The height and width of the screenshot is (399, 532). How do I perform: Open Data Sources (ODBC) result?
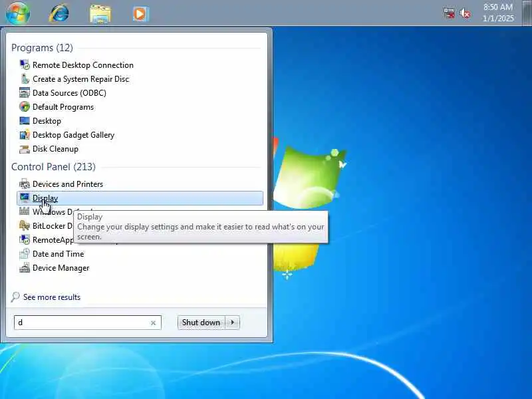click(69, 92)
